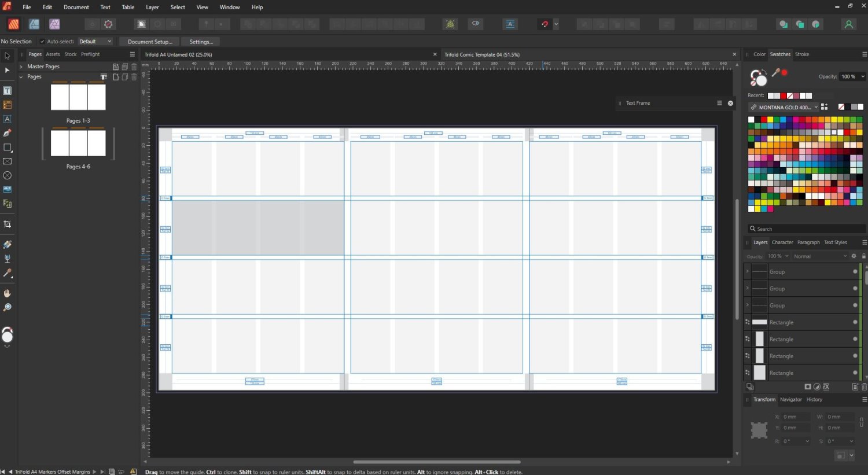Viewport: 868px width, 475px height.
Task: Open the MONTANA GOLD 400 swatch category dropdown
Action: point(816,107)
